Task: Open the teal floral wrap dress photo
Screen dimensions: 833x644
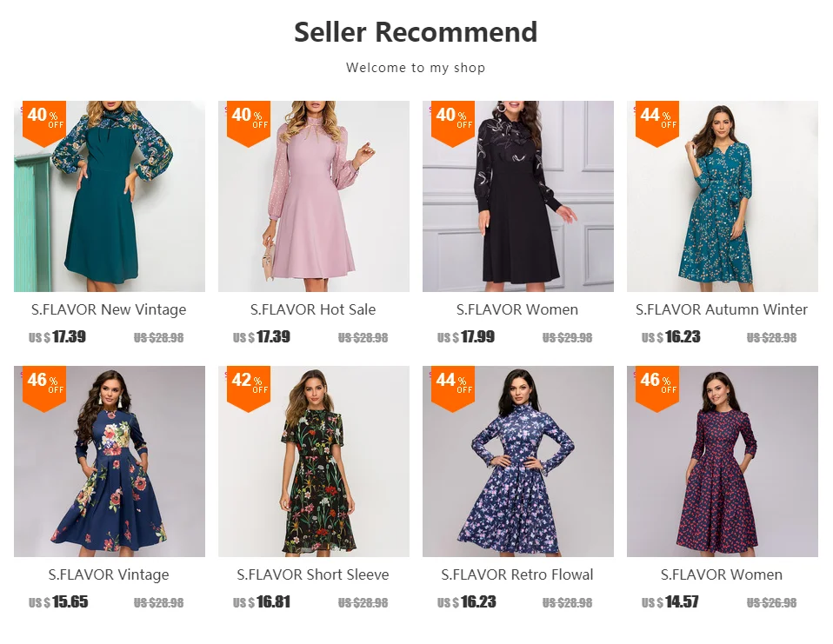Action: [723, 196]
